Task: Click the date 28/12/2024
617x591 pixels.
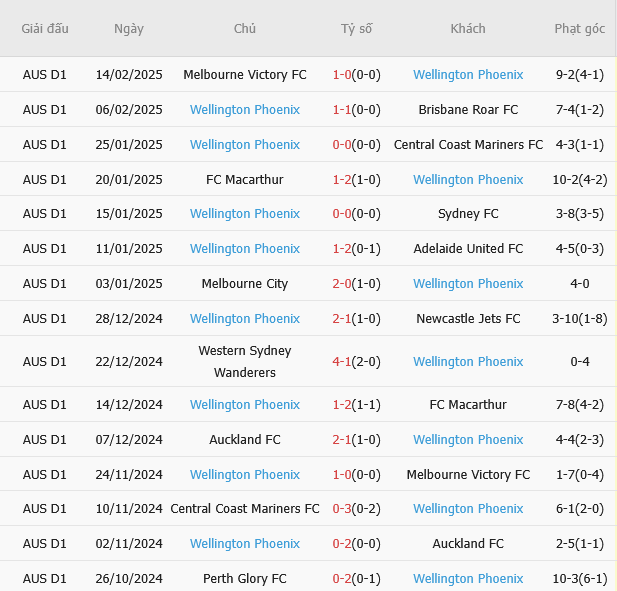Action: (x=129, y=319)
